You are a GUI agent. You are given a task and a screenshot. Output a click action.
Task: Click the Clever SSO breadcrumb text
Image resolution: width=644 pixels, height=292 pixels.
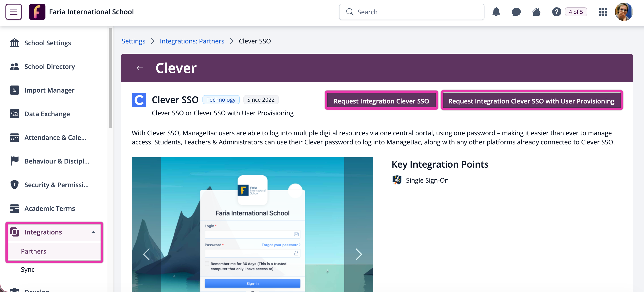(255, 41)
